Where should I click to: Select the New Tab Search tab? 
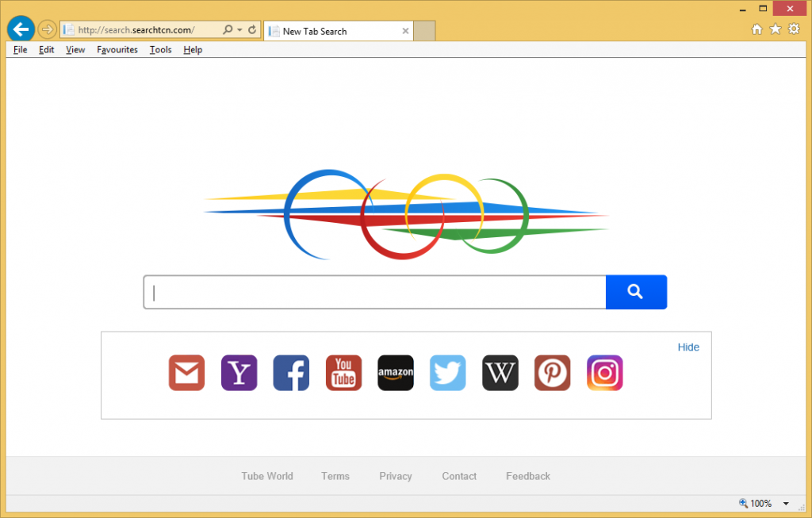[338, 31]
